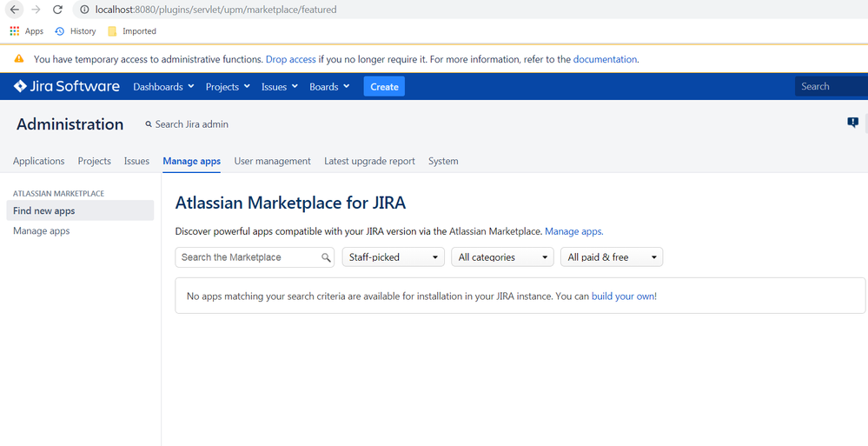Open the Projects dropdown in the navbar
This screenshot has height=446, width=868.
(x=228, y=86)
